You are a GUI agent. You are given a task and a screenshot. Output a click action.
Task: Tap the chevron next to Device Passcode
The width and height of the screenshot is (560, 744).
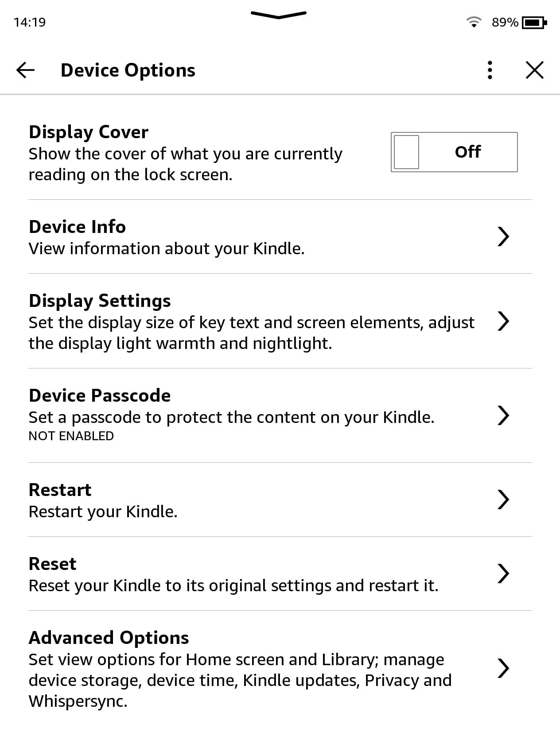coord(503,415)
